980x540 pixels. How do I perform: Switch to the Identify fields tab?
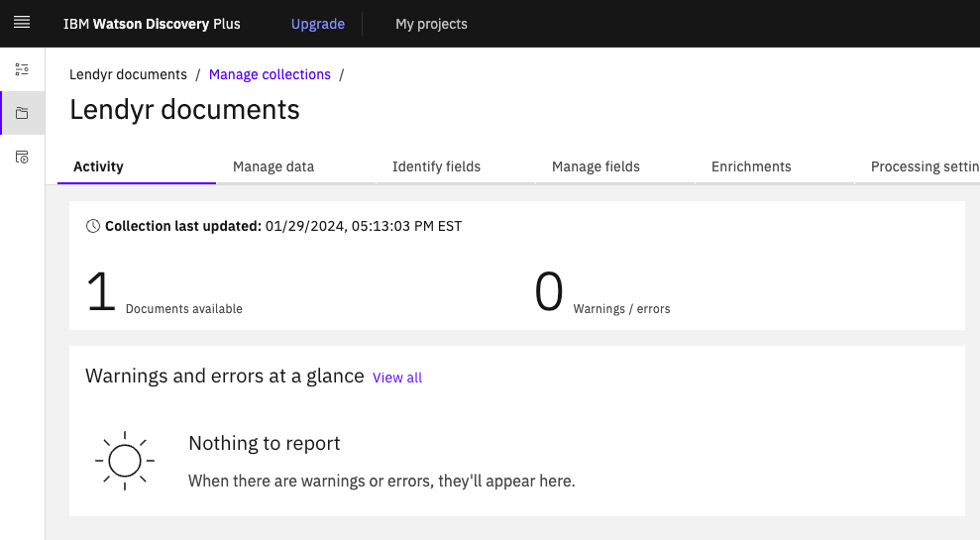[456, 166]
